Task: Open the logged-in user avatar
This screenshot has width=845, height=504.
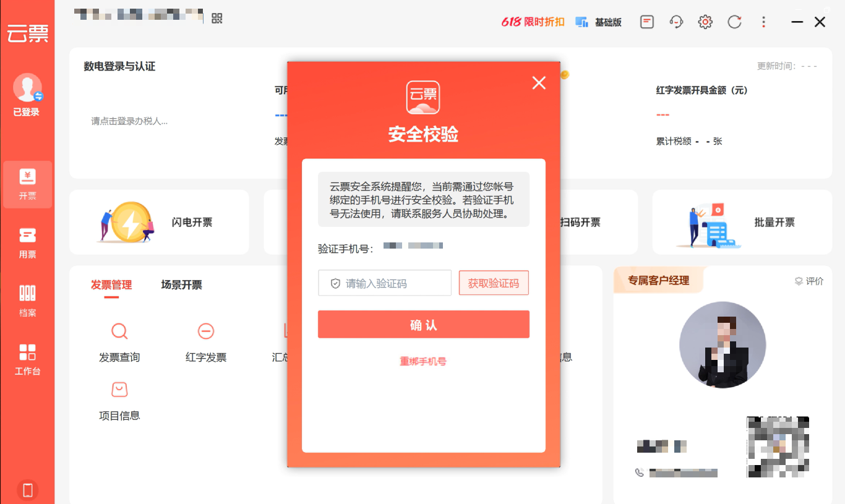Action: [27, 88]
